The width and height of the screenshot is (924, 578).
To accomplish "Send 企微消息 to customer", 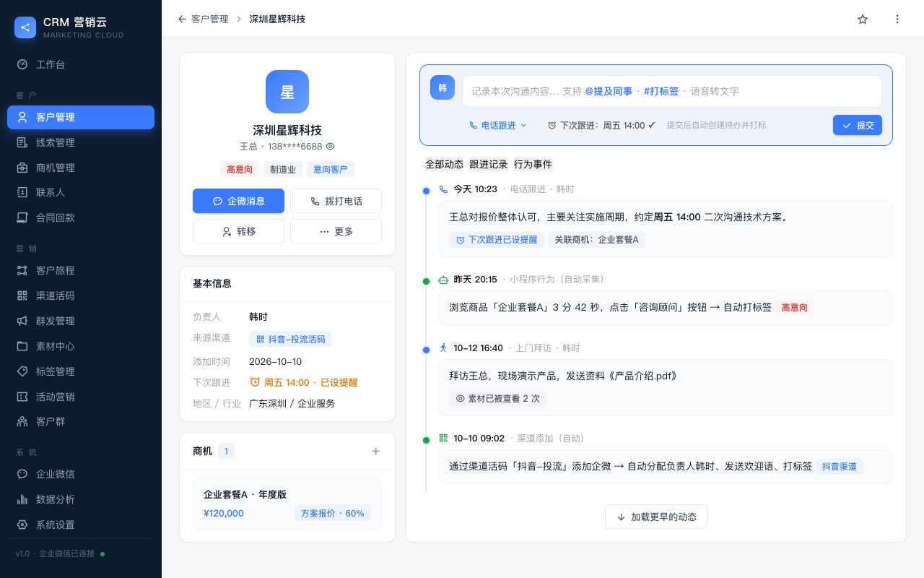I will tap(238, 201).
